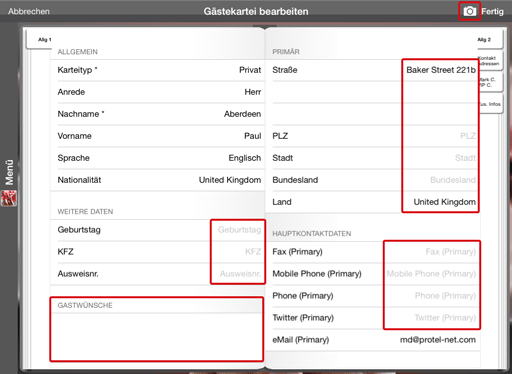Open the Menü side panel

9,172
